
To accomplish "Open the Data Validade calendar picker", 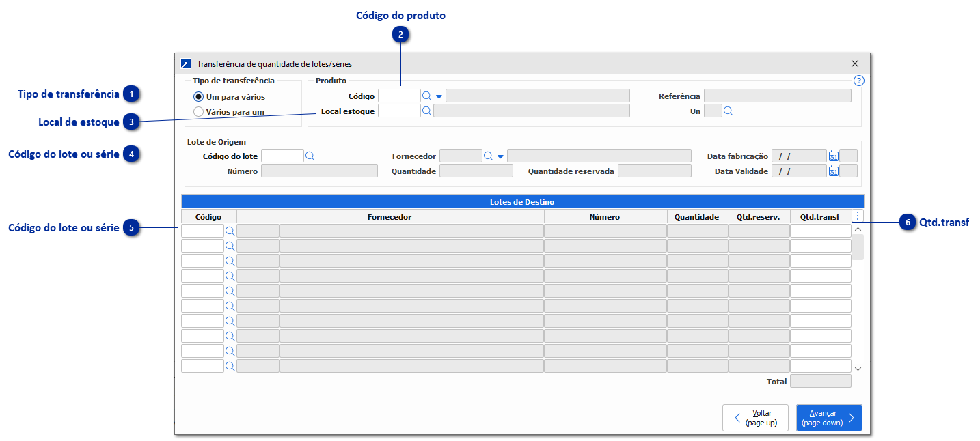I will pos(834,171).
